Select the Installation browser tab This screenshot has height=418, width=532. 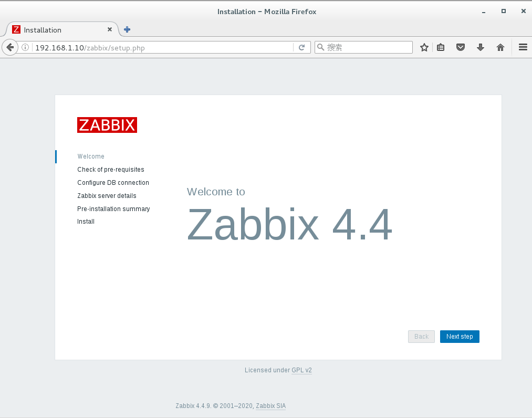62,30
